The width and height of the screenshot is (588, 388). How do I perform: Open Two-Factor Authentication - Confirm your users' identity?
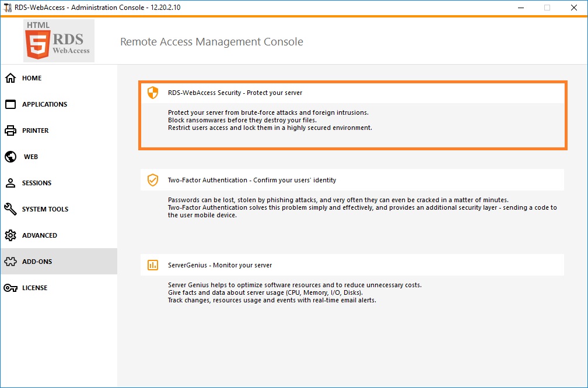click(352, 180)
